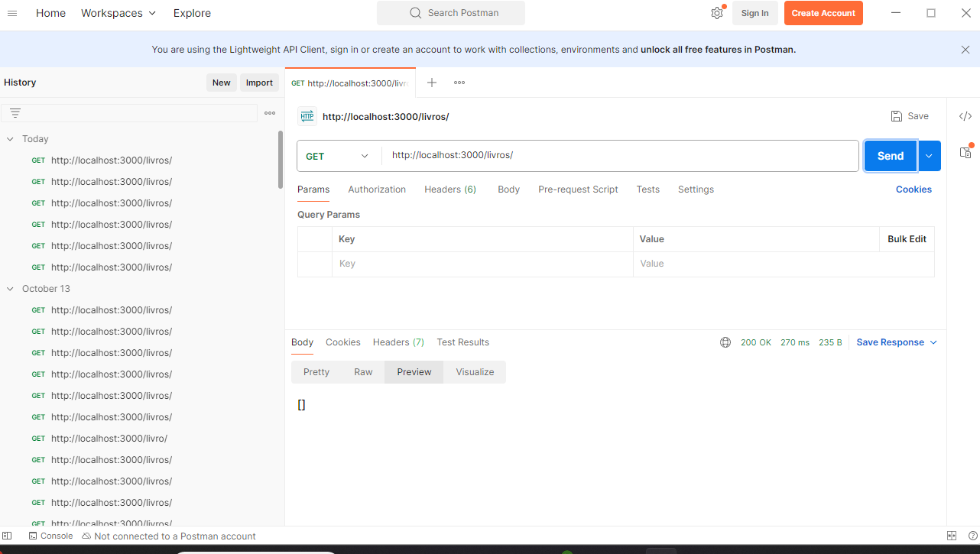
Task: Click the Import button
Action: tap(259, 83)
